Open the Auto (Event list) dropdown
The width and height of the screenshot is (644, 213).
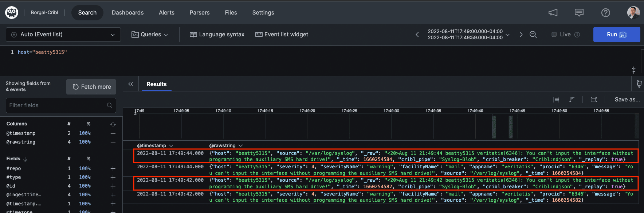[x=63, y=35]
